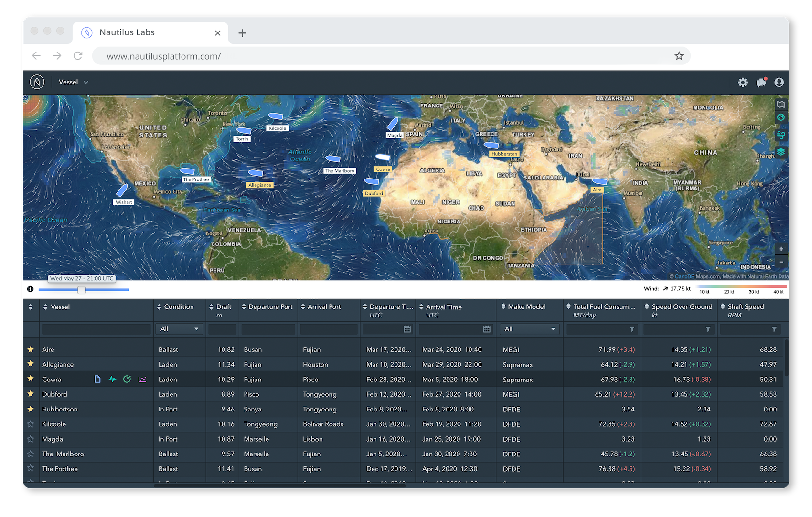Open the Shaft Speed filter funnel
812x517 pixels.
click(x=774, y=329)
